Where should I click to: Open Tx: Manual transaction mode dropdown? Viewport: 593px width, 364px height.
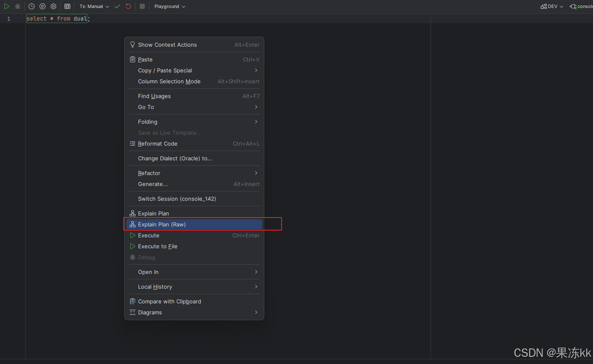click(94, 6)
